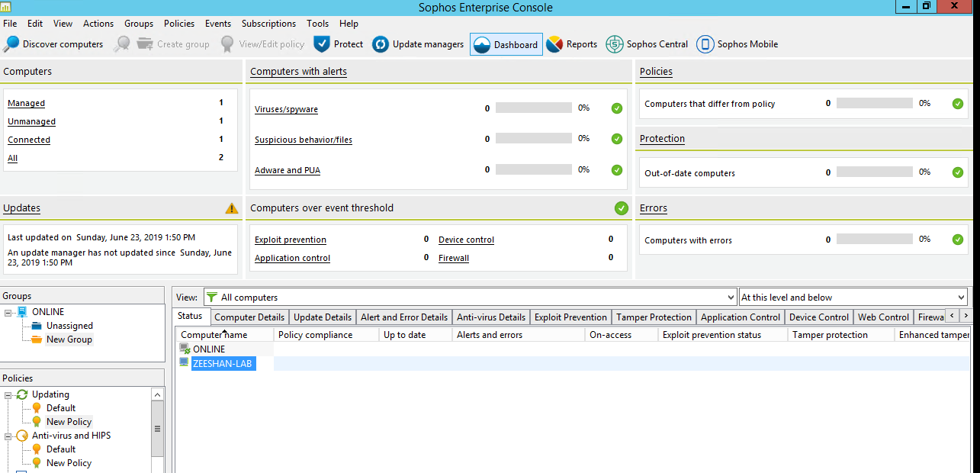Screen dimensions: 980x473
Task: Click the Application control link
Action: tap(292, 258)
